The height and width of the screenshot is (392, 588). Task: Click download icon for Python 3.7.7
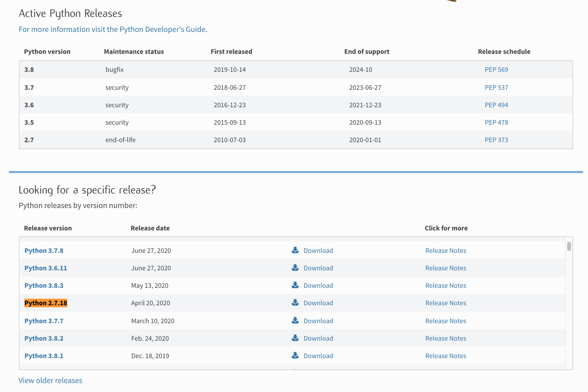pyautogui.click(x=295, y=321)
